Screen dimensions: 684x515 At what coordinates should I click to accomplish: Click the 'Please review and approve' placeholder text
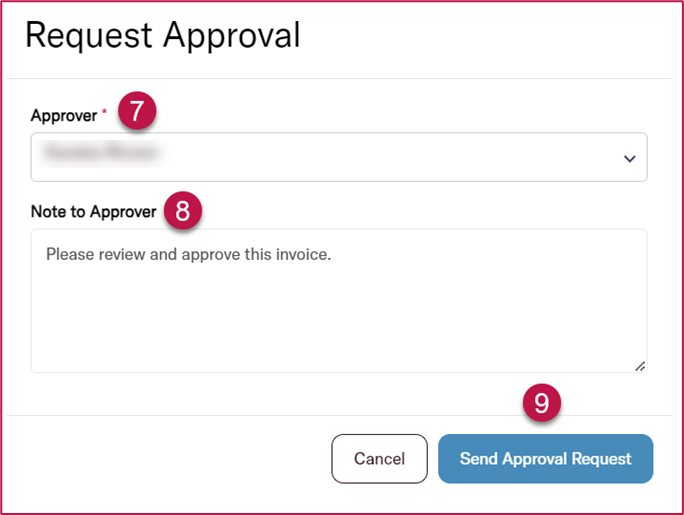(x=188, y=254)
